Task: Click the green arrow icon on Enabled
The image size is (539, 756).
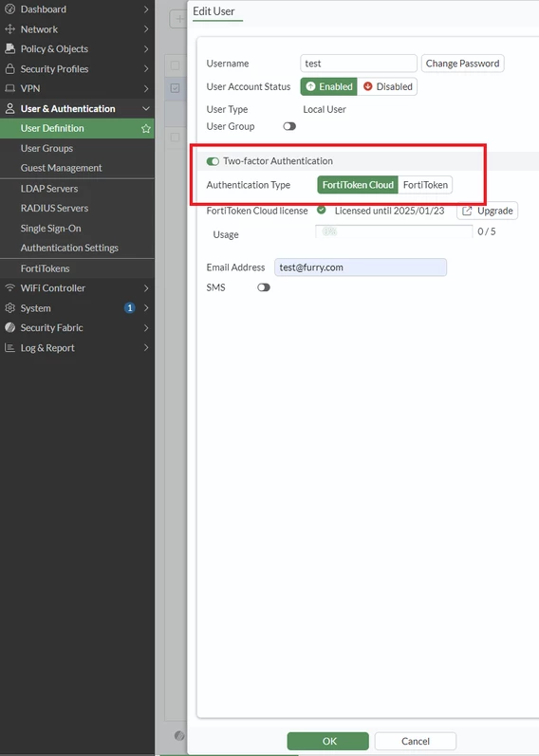Action: point(310,86)
